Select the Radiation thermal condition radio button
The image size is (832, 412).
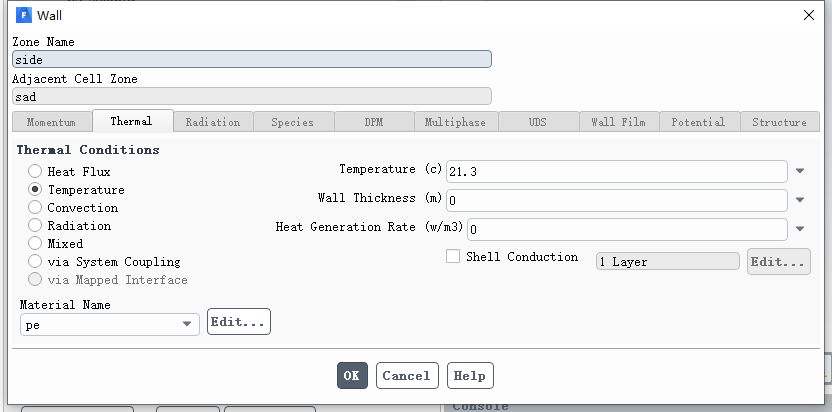tap(35, 225)
